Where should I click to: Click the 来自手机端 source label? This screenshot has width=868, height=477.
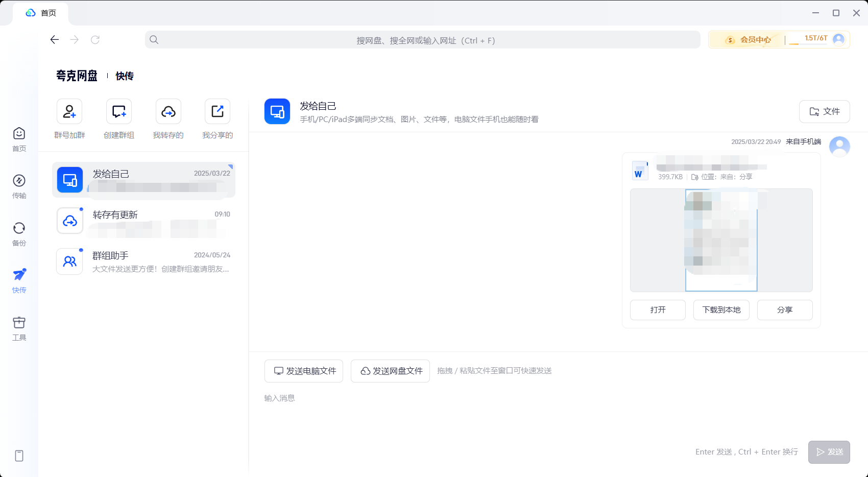click(x=804, y=141)
